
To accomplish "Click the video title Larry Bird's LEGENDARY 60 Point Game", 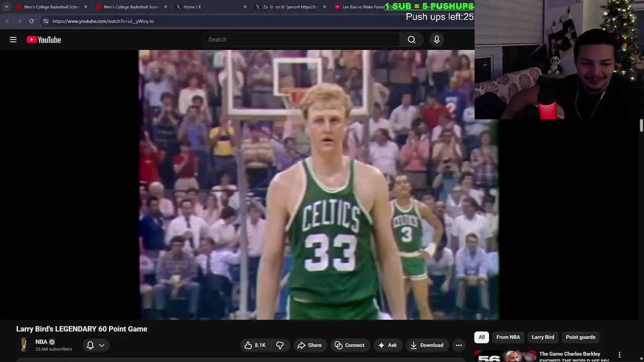I will 82,329.
